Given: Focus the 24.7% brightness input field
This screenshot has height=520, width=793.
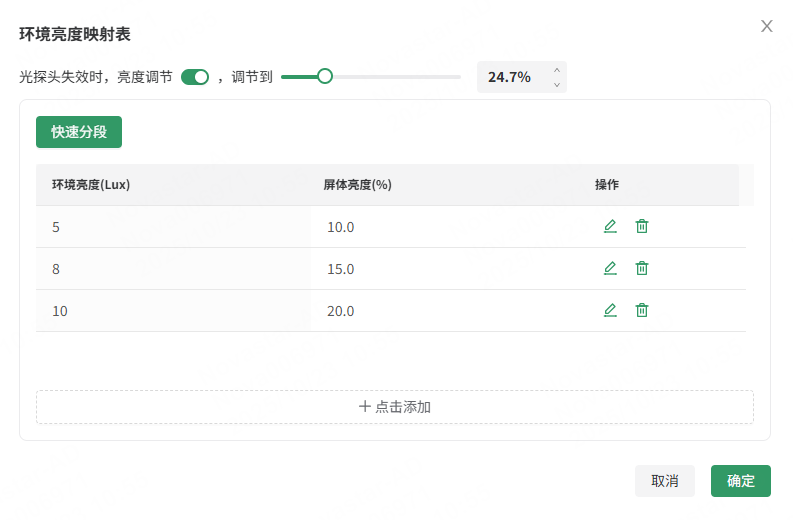Looking at the screenshot, I should coord(510,77).
